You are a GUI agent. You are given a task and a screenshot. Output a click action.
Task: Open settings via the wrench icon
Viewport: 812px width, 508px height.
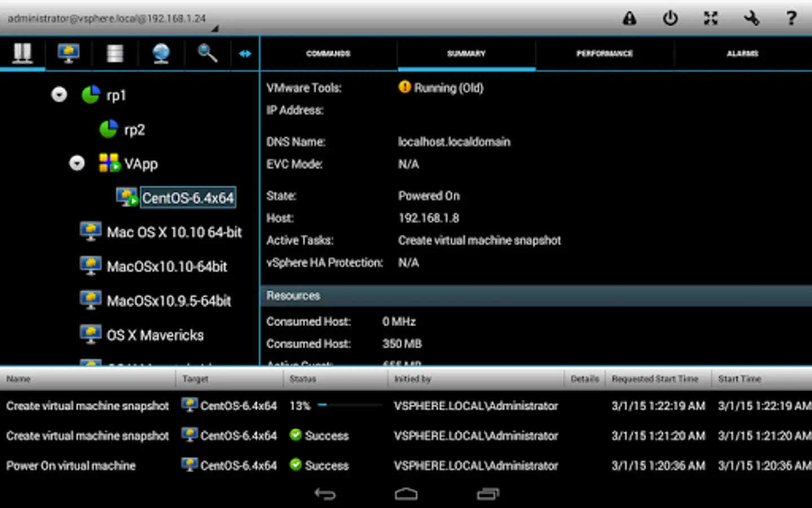[751, 19]
